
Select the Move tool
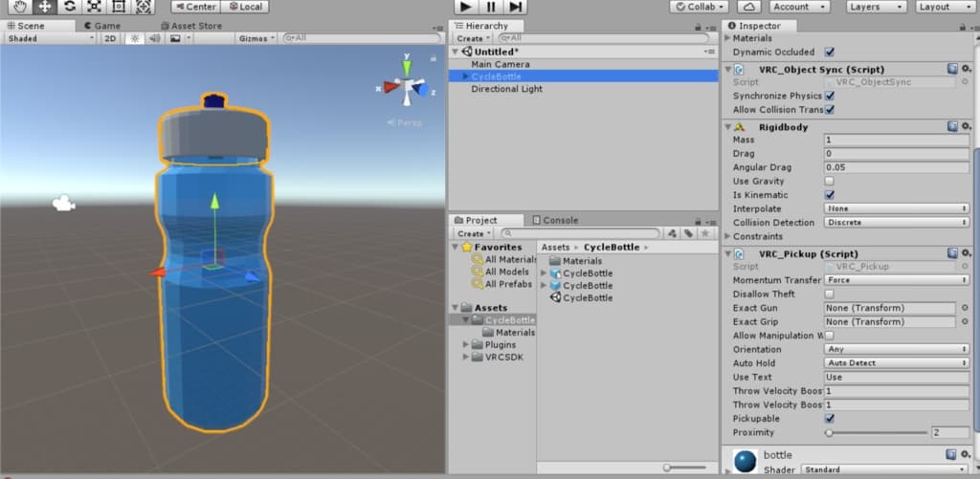44,7
